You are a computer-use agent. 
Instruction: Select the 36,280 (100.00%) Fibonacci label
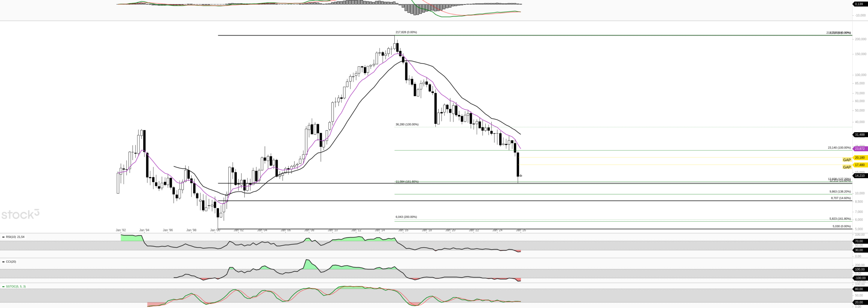407,125
